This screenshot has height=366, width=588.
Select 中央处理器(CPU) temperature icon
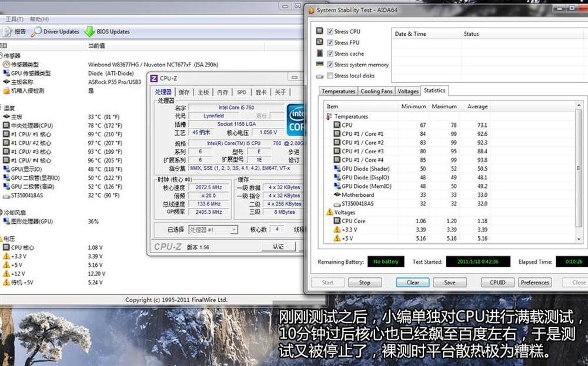6,126
